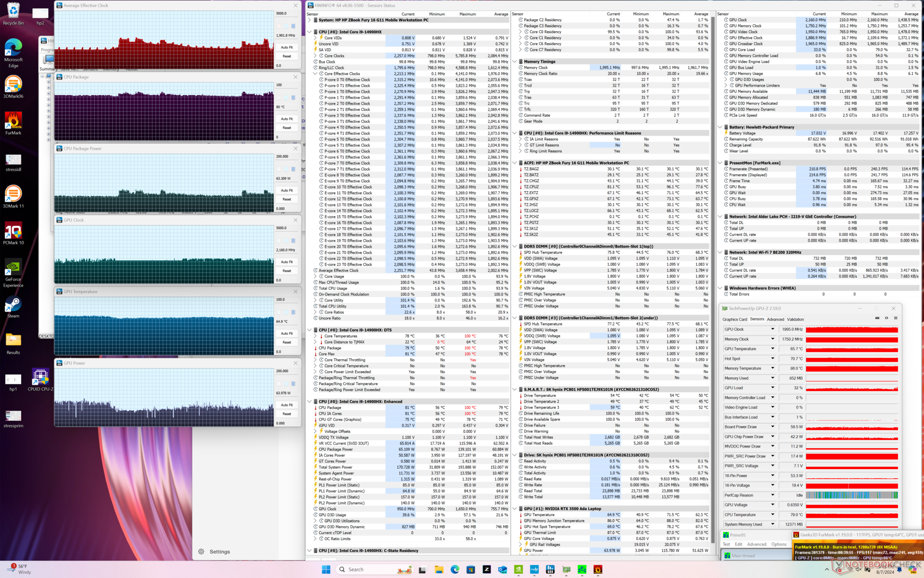Expand the Core VIDs tree item
The height and width of the screenshot is (578, 924).
tap(316, 38)
